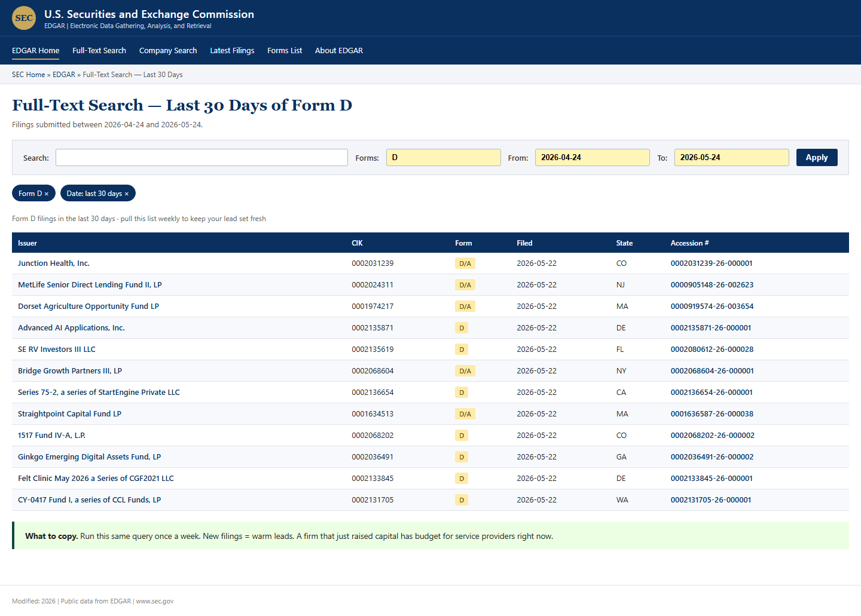The width and height of the screenshot is (861, 616).
Task: Open Series 75-2 StartEngine Private LLC
Action: (x=99, y=393)
